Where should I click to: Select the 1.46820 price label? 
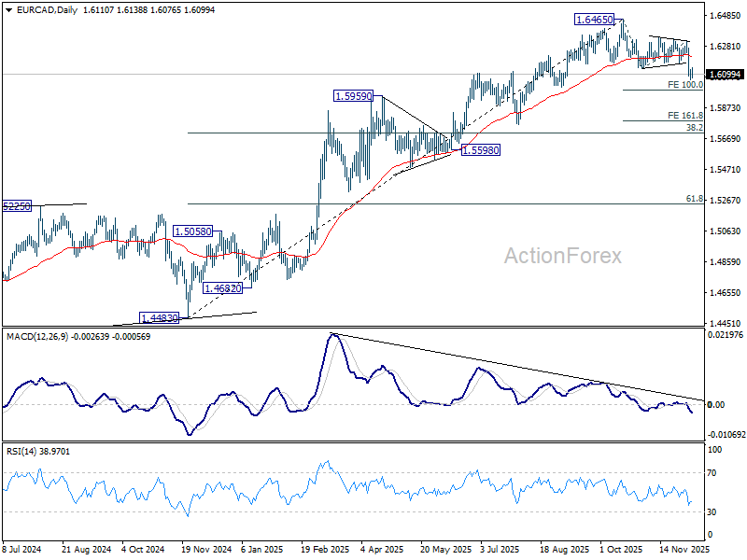[222, 288]
